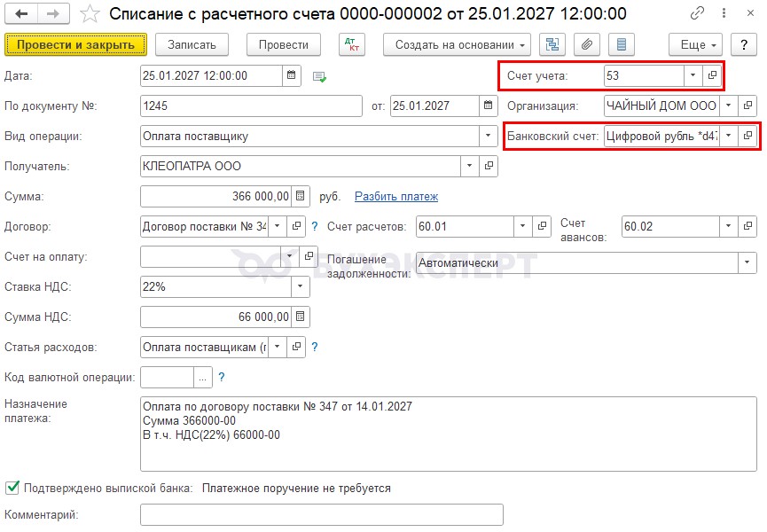Click the Сумма НДС field 66 000,00

point(215,317)
